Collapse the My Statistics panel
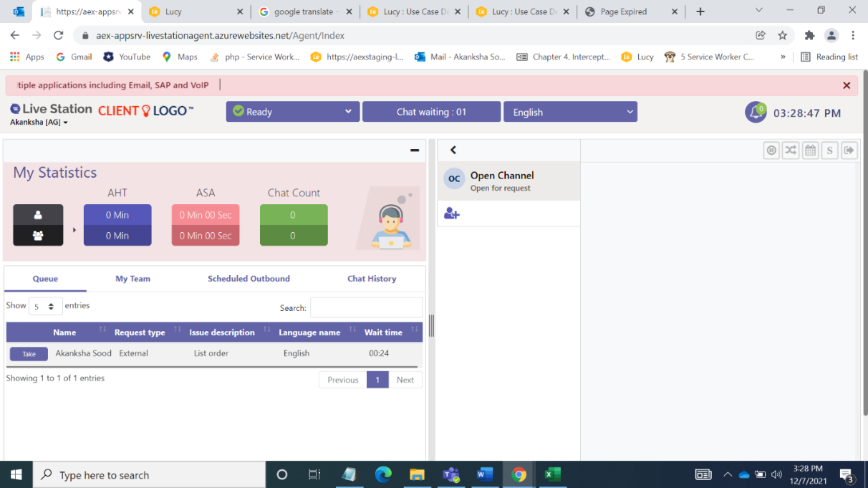The image size is (868, 488). (x=414, y=150)
